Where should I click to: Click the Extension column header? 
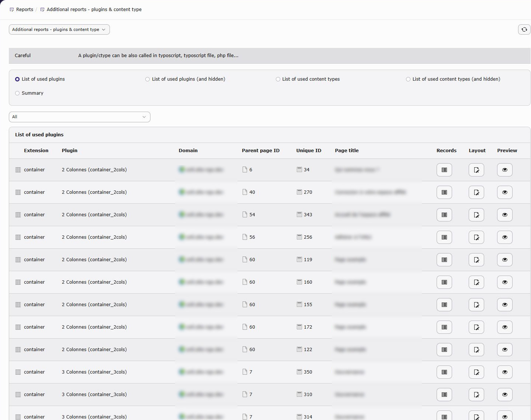click(x=36, y=151)
